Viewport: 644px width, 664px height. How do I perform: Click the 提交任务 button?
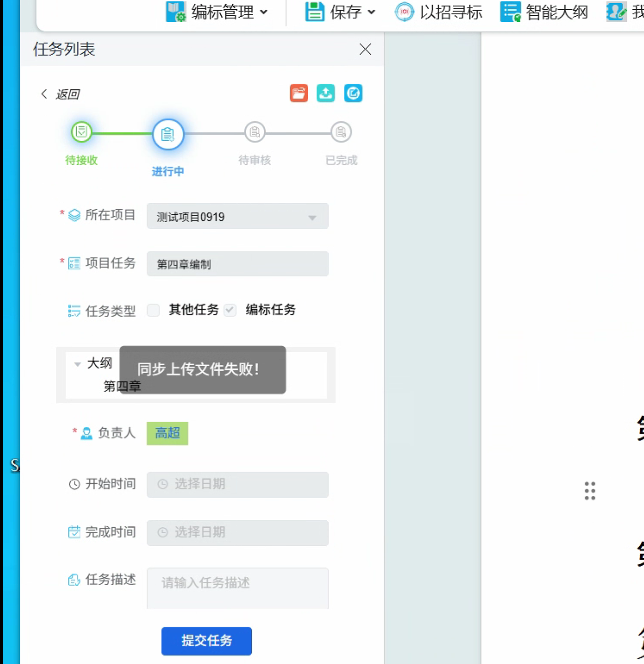207,641
